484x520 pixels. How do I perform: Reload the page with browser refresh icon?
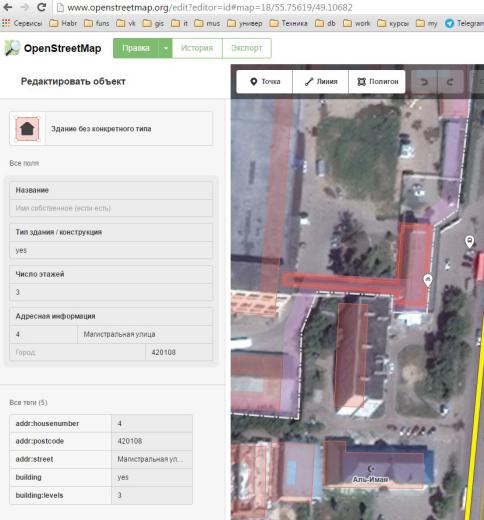tap(41, 7)
